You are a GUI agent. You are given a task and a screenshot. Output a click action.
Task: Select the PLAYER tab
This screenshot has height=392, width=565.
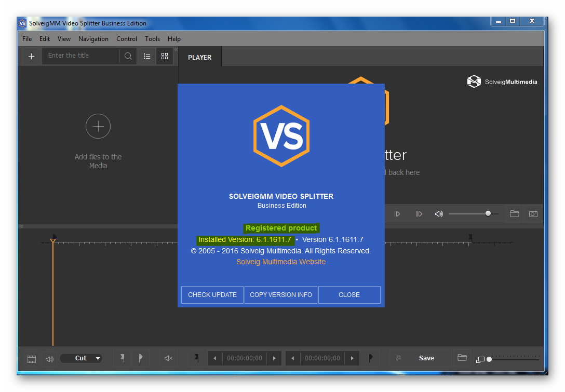[x=199, y=57]
